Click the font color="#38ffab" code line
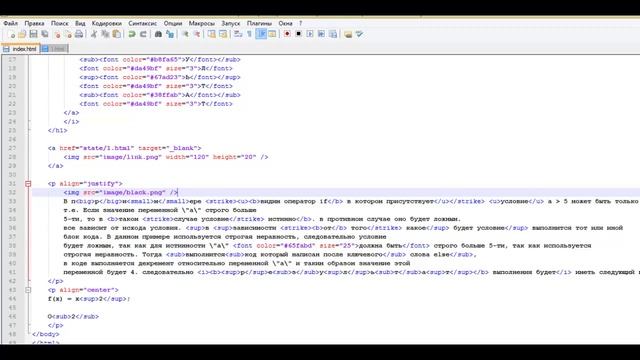The image size is (640, 360). [160, 95]
